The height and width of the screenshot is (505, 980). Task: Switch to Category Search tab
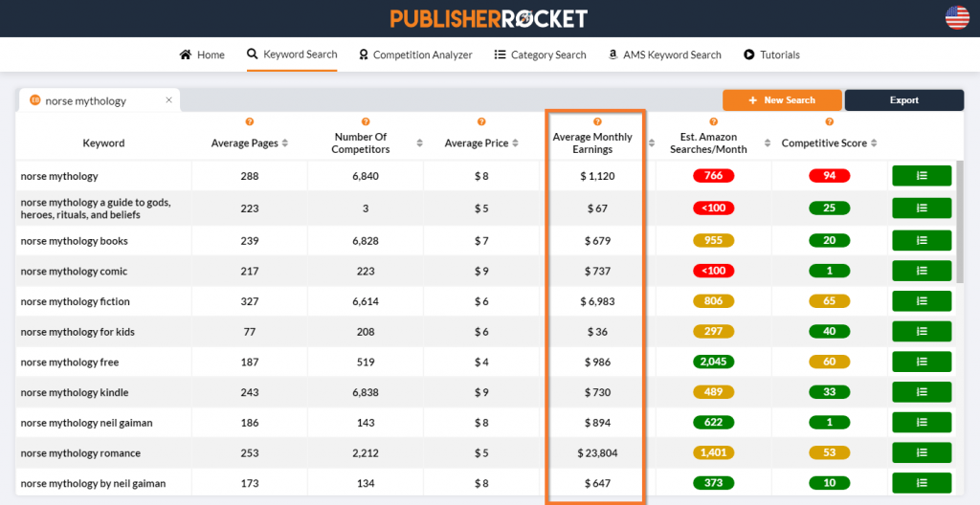click(x=540, y=55)
